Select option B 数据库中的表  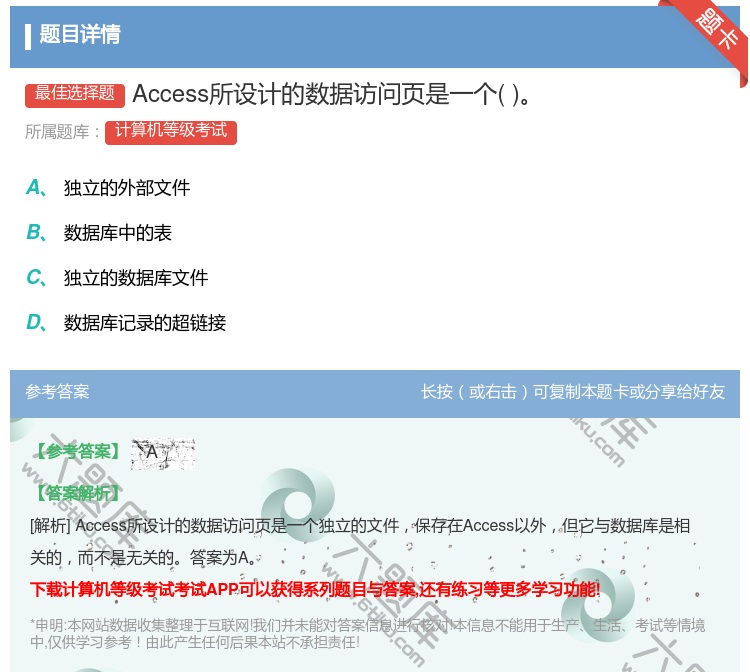[99, 232]
